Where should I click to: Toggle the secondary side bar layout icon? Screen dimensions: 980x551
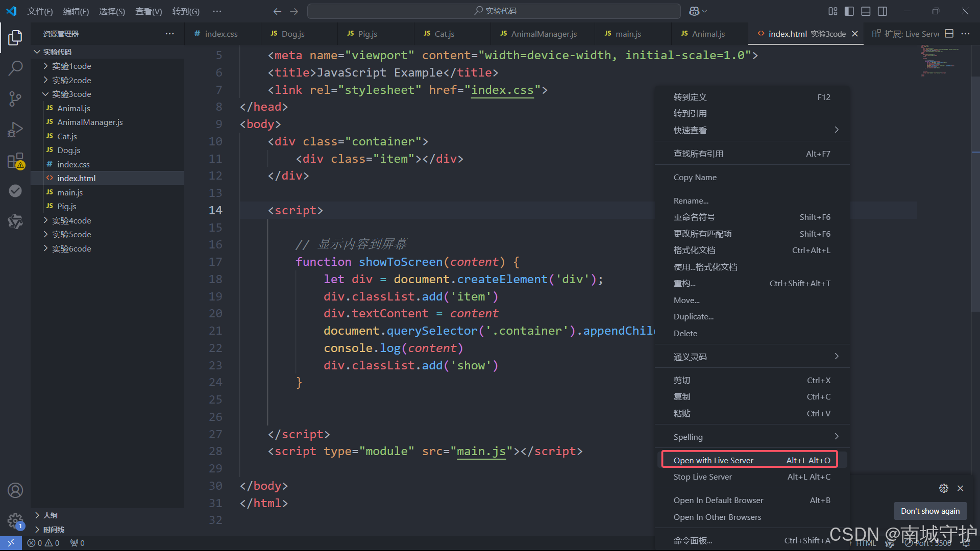pos(883,11)
